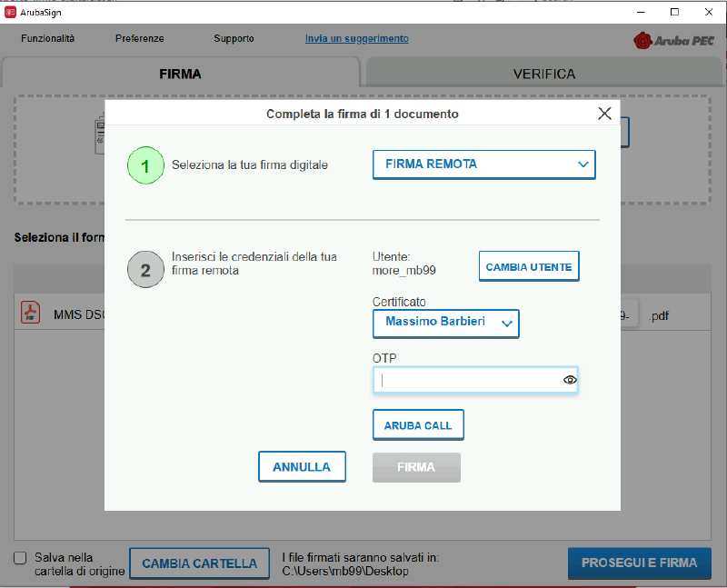Click the Aruba PEC logo
The width and height of the screenshot is (727, 588).
click(x=673, y=41)
